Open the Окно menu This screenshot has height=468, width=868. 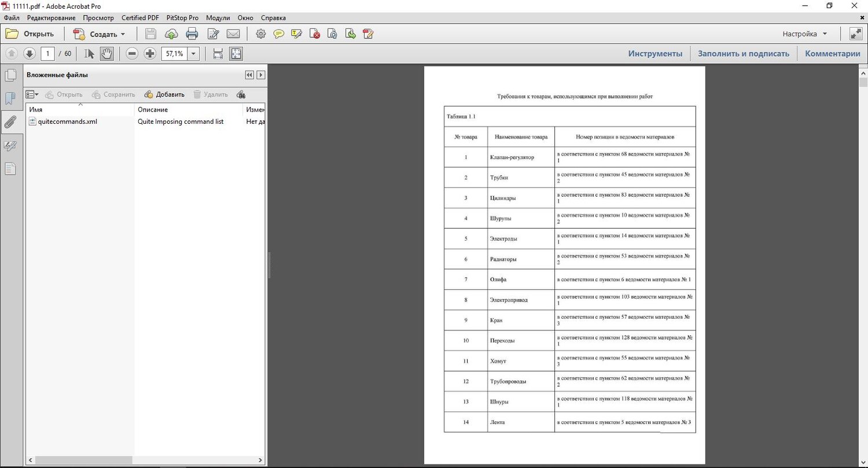245,18
